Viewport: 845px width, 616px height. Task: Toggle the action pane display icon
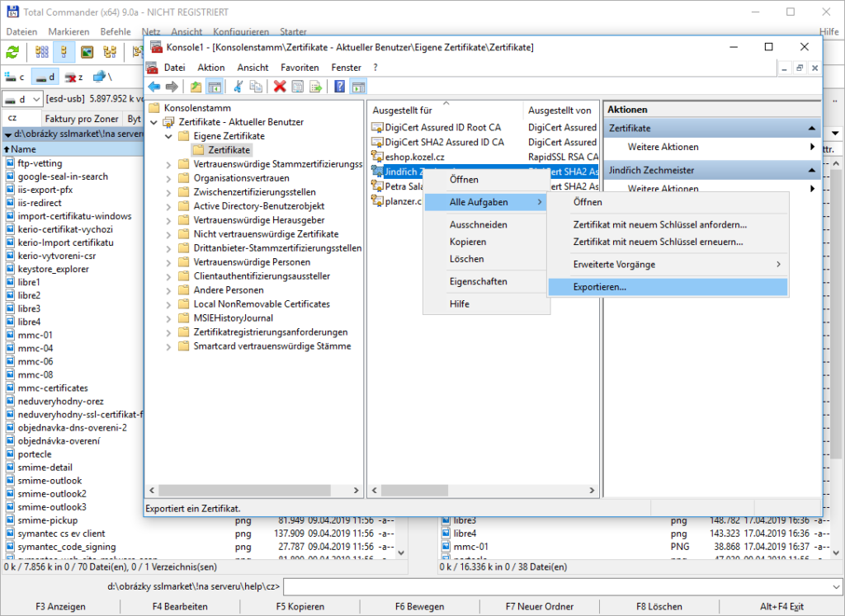pyautogui.click(x=358, y=86)
